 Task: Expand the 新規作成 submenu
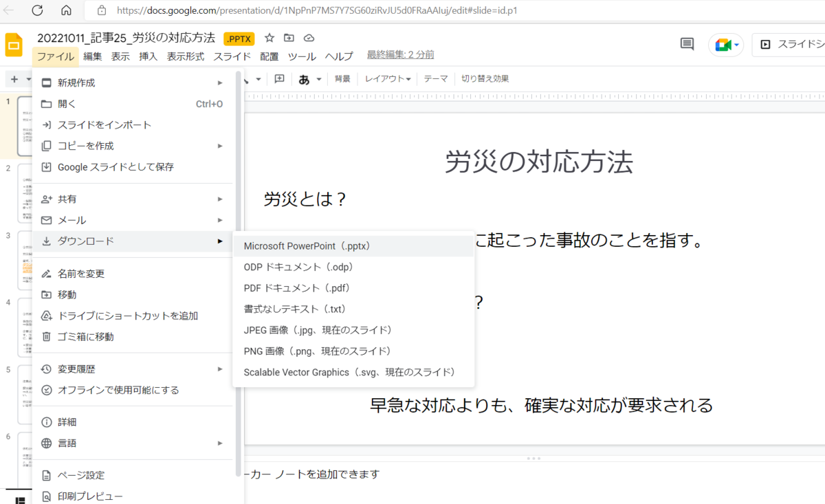point(133,83)
